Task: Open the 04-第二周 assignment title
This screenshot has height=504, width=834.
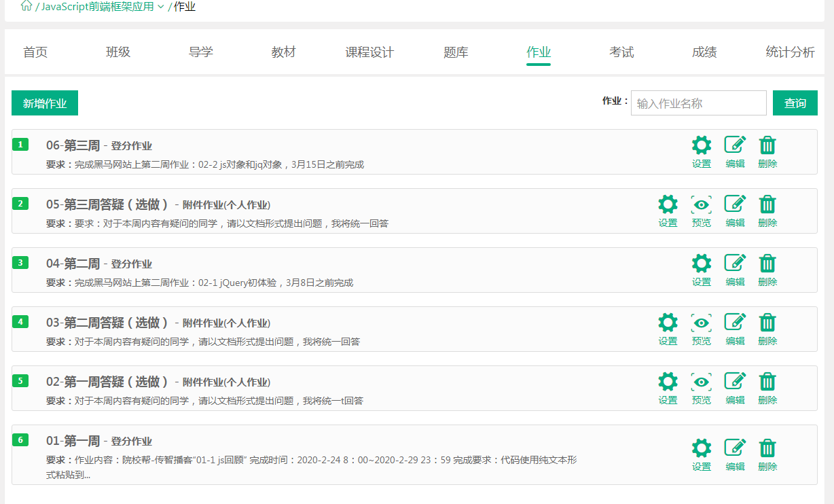Action: pos(73,264)
